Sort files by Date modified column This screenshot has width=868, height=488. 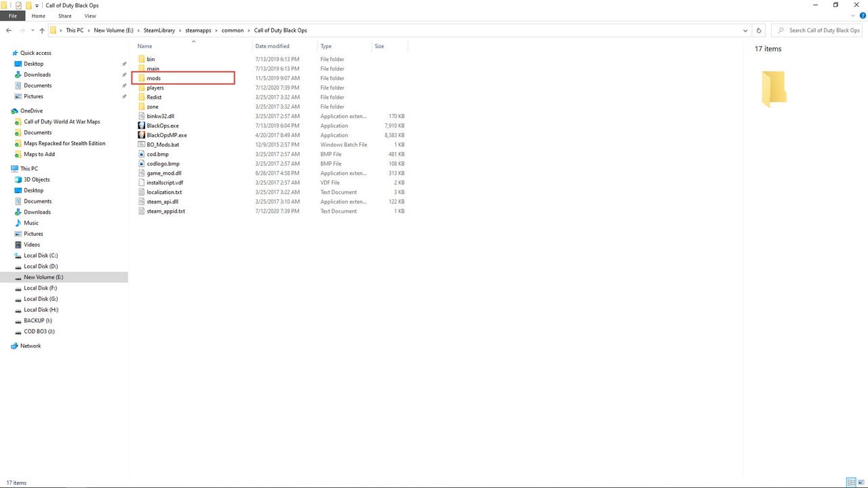[x=273, y=46]
